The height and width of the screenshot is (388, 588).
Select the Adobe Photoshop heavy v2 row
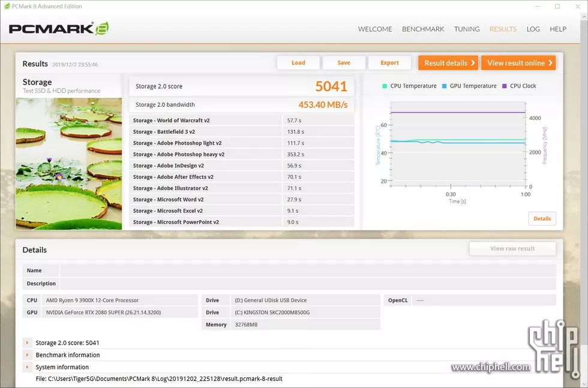(241, 154)
